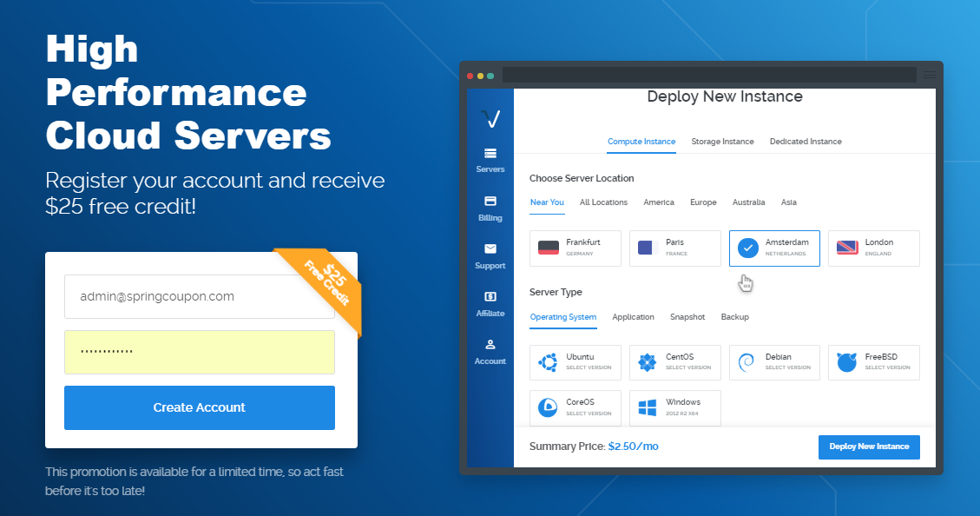Click the Germany flag icon
The image size is (980, 516).
[549, 248]
